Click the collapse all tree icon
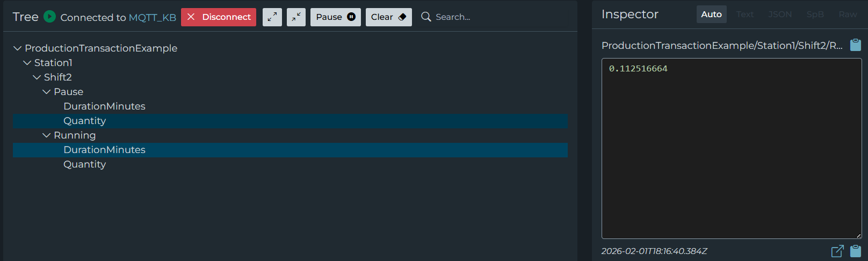868x261 pixels. point(296,17)
